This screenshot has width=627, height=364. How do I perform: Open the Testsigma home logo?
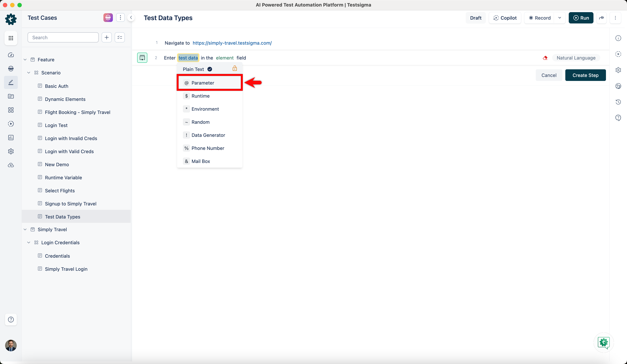point(11,19)
